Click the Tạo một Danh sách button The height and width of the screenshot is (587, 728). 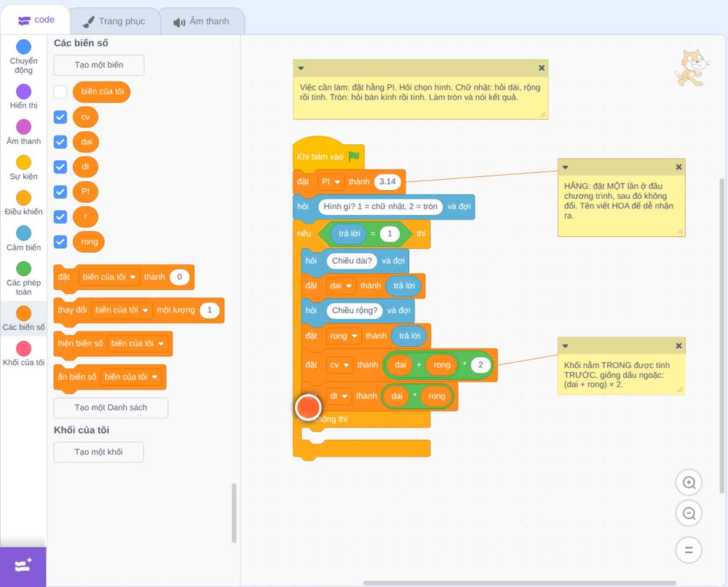111,408
